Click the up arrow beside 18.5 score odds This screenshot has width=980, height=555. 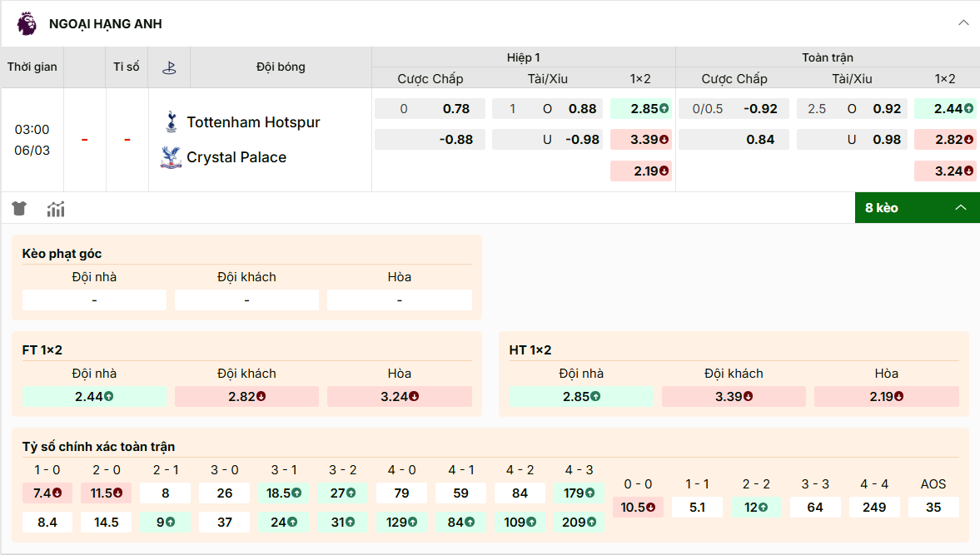(x=296, y=493)
